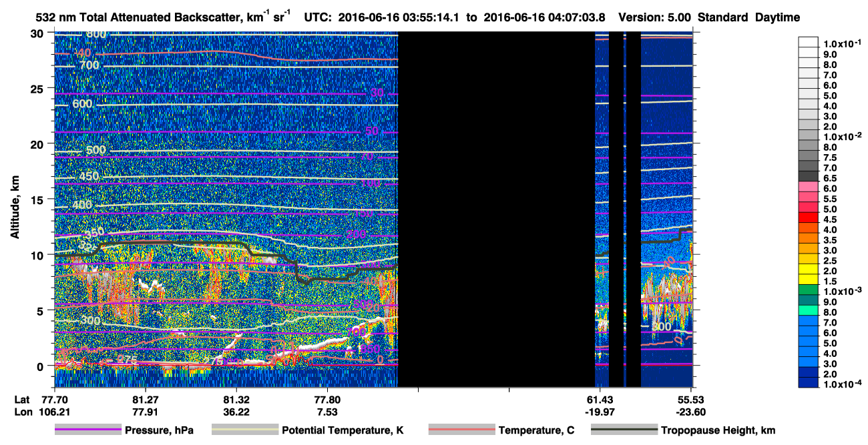Click the latitude value '77.80'
This screenshot has width=868, height=445.
(327, 399)
